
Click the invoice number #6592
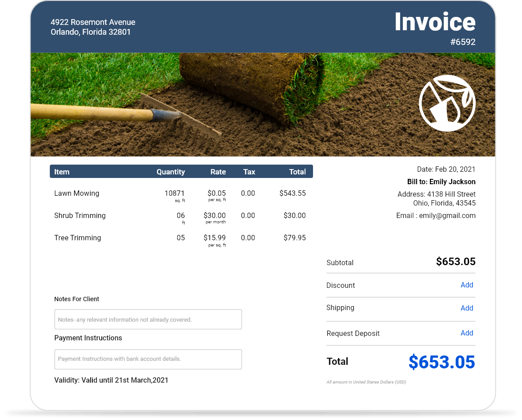pyautogui.click(x=463, y=42)
